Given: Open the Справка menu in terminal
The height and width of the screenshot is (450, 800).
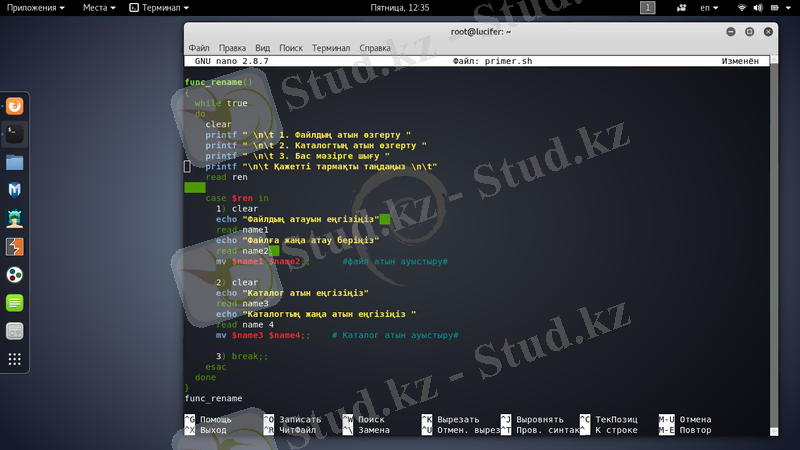Looking at the screenshot, I should [x=375, y=47].
